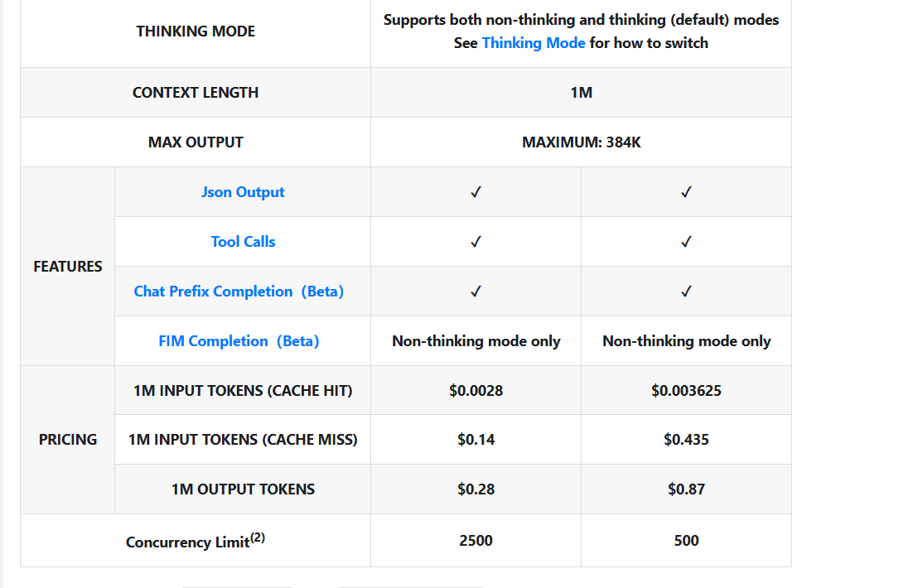
Task: Open the Json Output documentation link
Action: click(243, 192)
